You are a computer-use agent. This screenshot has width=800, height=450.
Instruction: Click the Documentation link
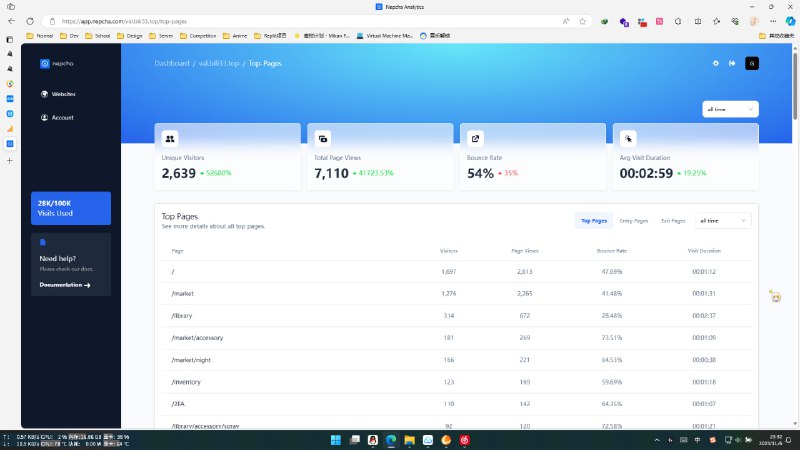[65, 285]
